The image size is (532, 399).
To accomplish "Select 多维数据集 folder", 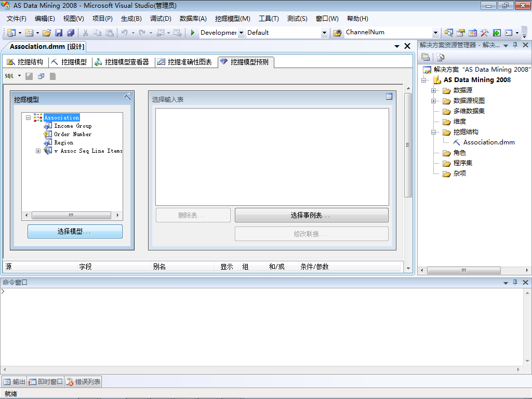I will [469, 111].
